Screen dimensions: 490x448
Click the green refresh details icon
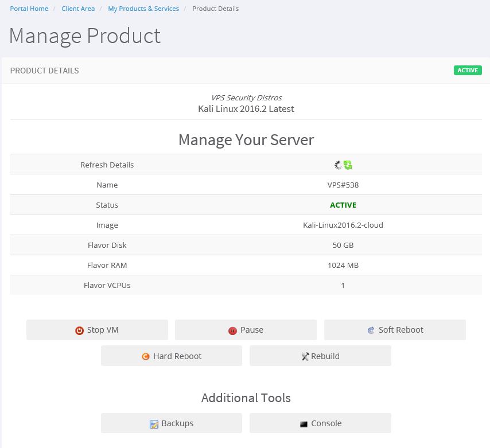coord(348,165)
